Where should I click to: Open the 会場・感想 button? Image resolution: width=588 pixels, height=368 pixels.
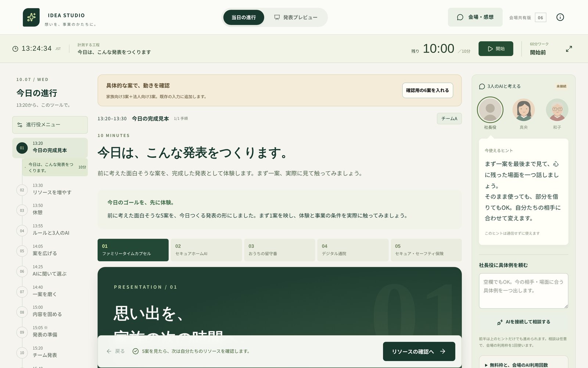[x=475, y=17]
